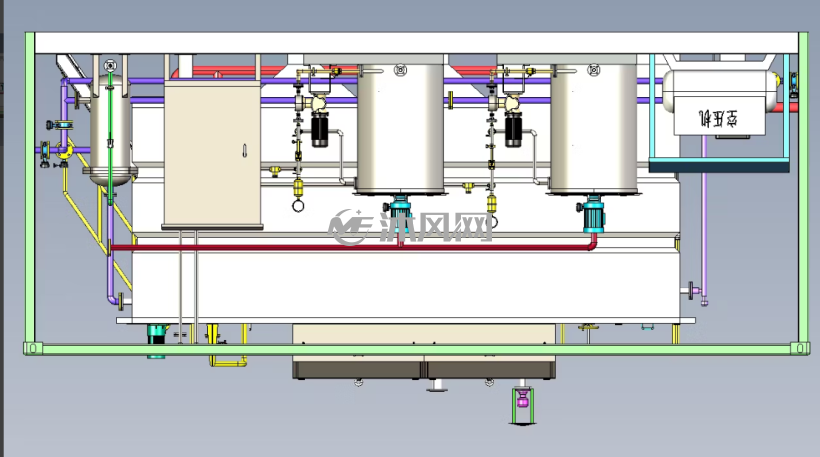Select the black motor beside the middle tank
The height and width of the screenshot is (457, 820).
(x=320, y=130)
